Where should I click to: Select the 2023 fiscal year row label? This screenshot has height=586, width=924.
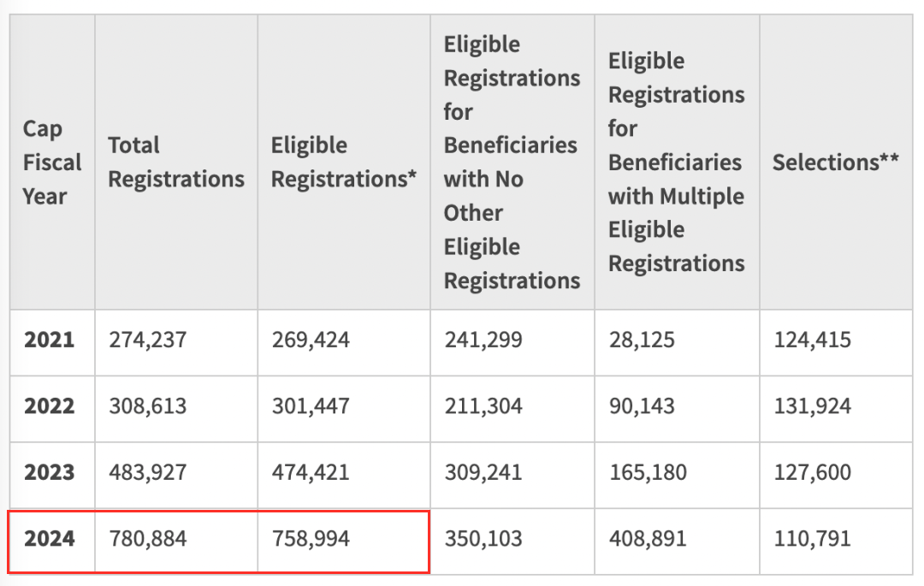(50, 472)
